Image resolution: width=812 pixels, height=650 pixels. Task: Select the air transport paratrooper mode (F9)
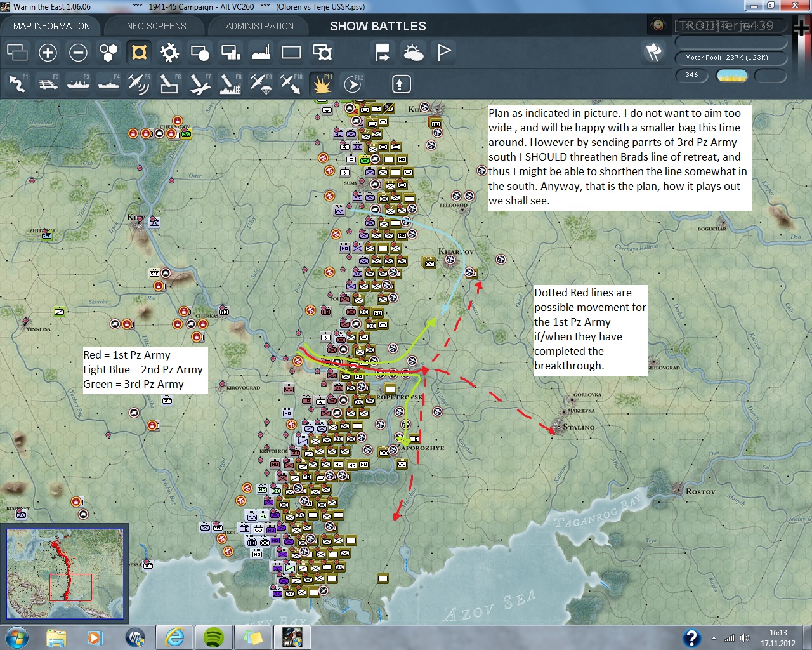point(261,84)
